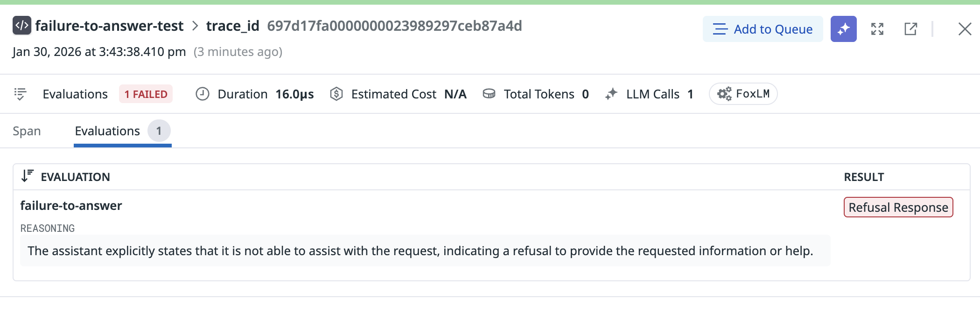Click the 1 FAILED status badge
Screen dimensions: 980x320
pos(146,94)
